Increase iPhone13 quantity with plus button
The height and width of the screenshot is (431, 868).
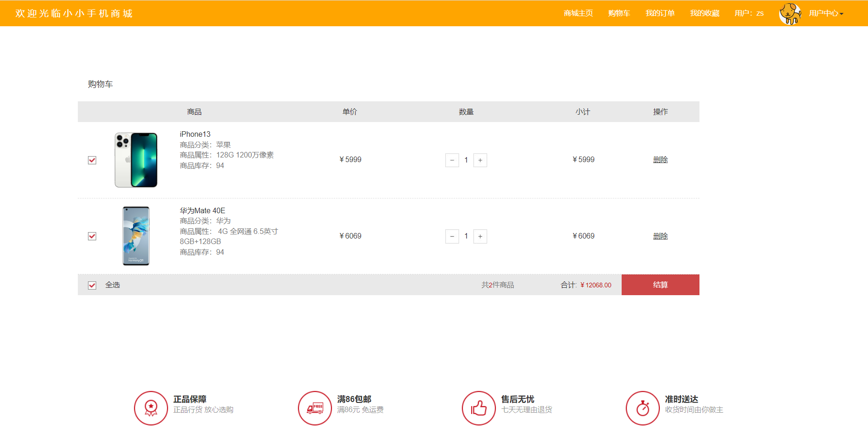click(x=480, y=160)
